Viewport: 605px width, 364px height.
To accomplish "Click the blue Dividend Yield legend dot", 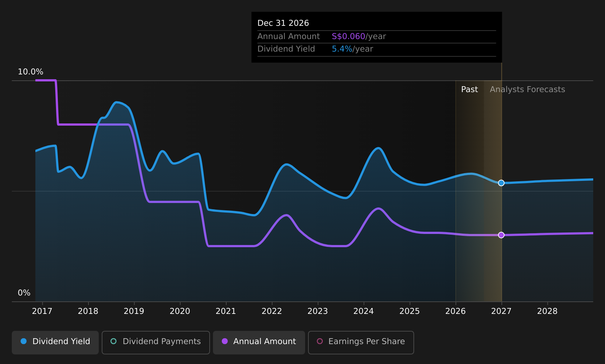I will [x=24, y=341].
